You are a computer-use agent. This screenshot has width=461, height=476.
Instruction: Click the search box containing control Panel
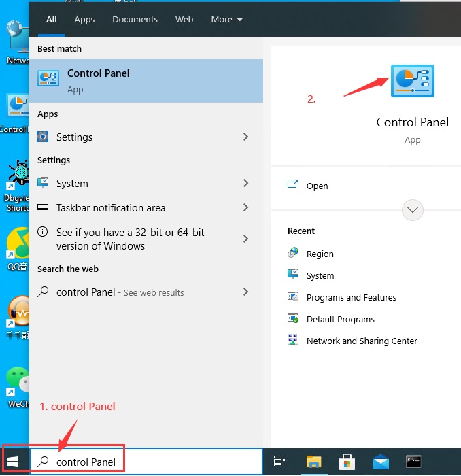click(146, 462)
